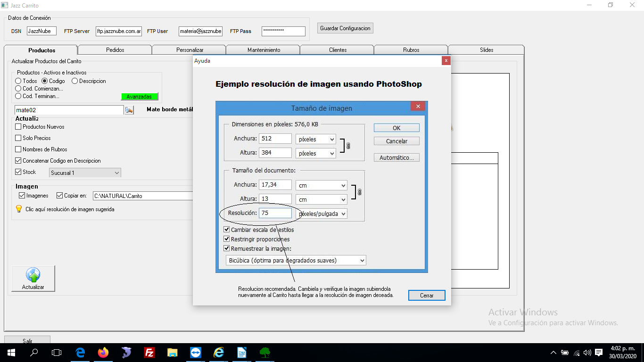Click the lightbulb image-resolution hint icon
Image resolution: width=644 pixels, height=362 pixels.
pos(19,209)
